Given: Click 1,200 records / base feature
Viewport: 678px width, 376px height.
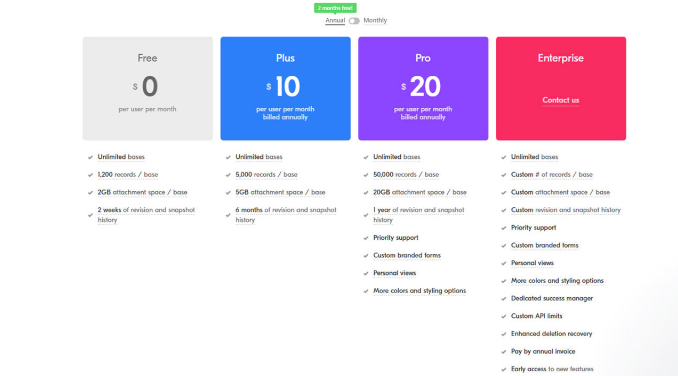Looking at the screenshot, I should (x=128, y=175).
